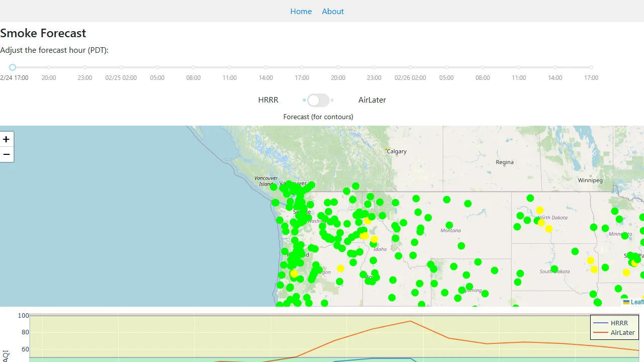The image size is (644, 362).
Task: Click the 08:00 tick on the slider track
Action: point(193,67)
